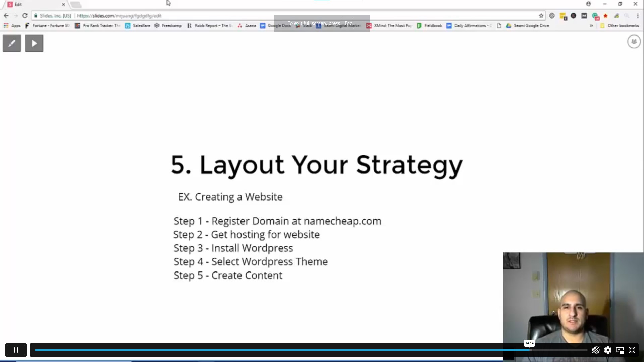644x362 pixels.
Task: Open Chrome's three-dot menu
Action: pyautogui.click(x=638, y=16)
